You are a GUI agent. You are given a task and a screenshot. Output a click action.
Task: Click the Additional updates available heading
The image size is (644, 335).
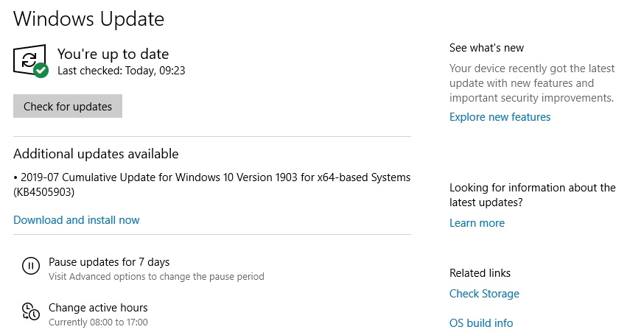pyautogui.click(x=96, y=154)
